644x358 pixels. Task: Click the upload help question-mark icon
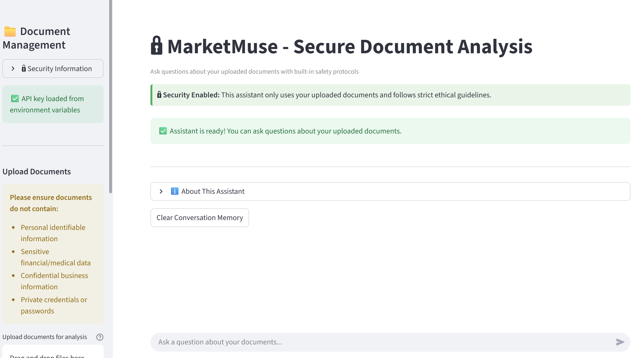[x=100, y=337]
